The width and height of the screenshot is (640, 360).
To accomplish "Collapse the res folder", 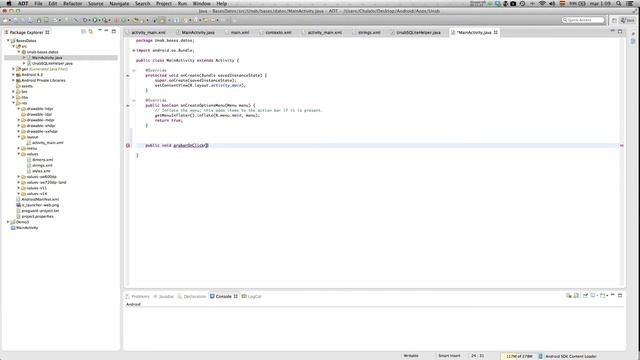I will click(x=13, y=103).
